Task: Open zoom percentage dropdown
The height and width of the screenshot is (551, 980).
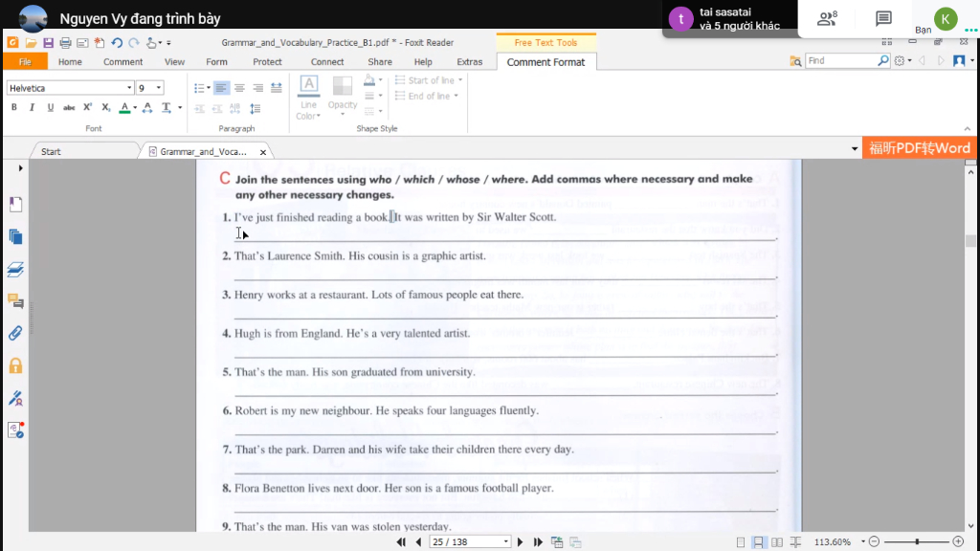Action: [x=863, y=542]
